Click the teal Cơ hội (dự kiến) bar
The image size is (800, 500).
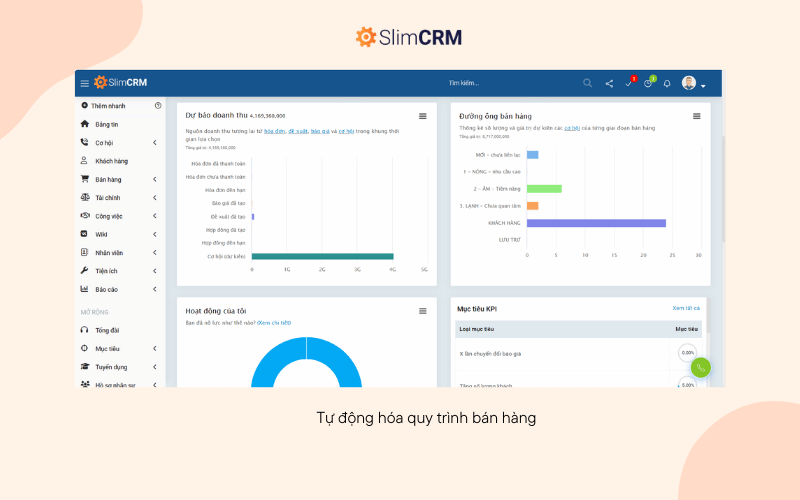(x=322, y=256)
